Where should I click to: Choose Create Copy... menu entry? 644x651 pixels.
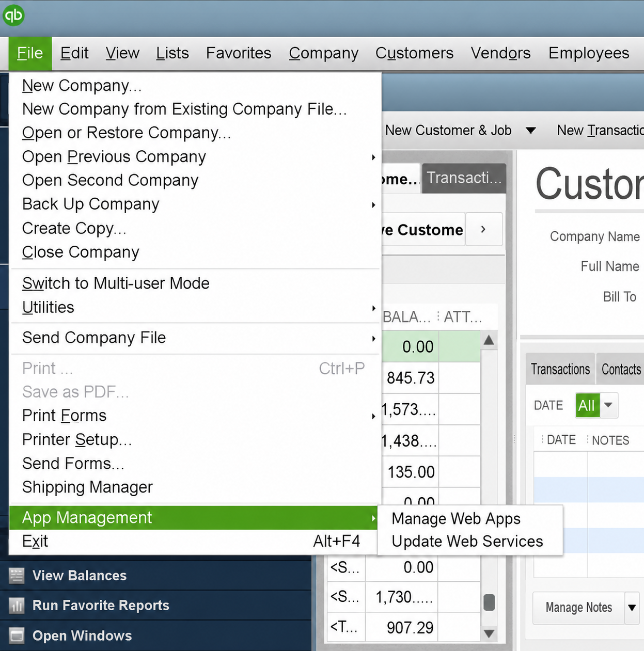click(195, 228)
